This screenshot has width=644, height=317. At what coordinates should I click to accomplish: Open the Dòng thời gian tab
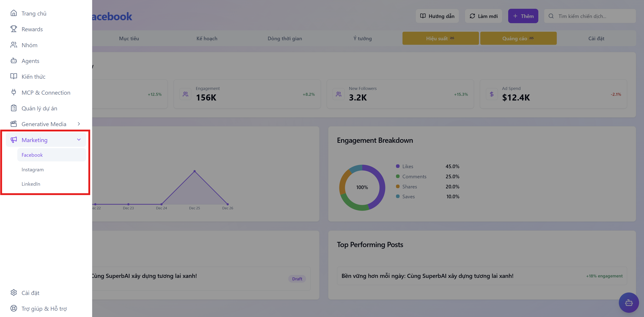285,38
